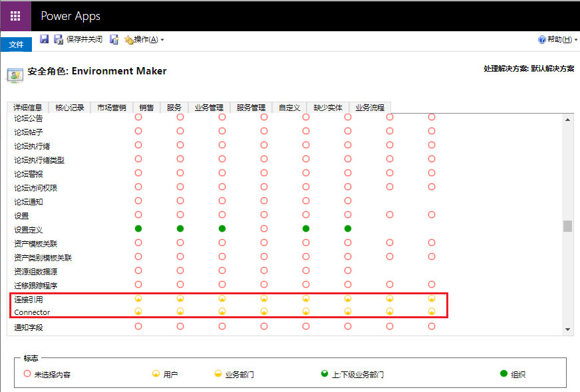The width and height of the screenshot is (580, 392).
Task: Toggle the first green circle in 设置定义 row
Action: click(138, 229)
